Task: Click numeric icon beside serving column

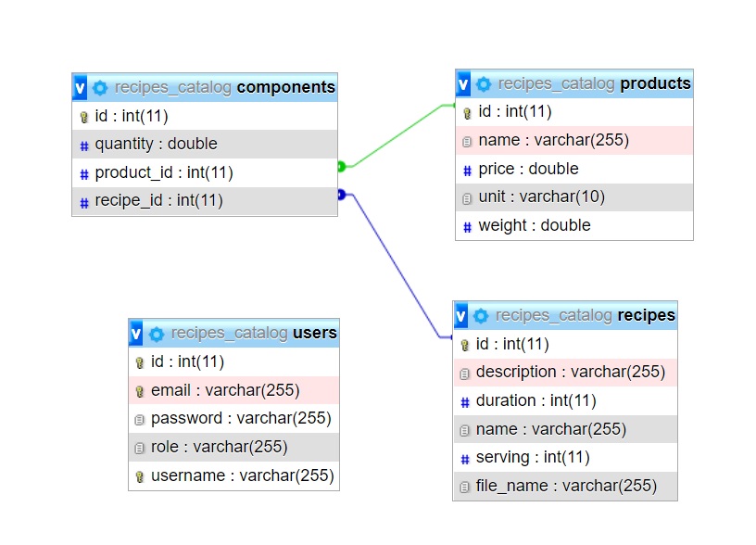Action: point(464,459)
